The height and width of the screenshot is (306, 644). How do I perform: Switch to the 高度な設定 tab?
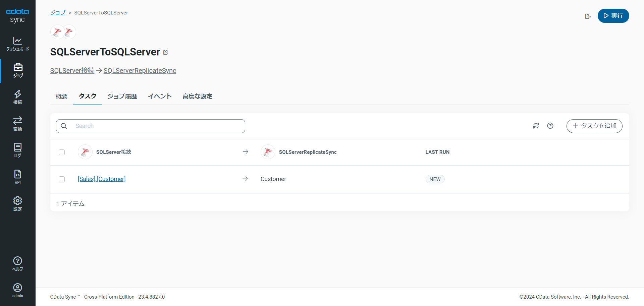[197, 96]
